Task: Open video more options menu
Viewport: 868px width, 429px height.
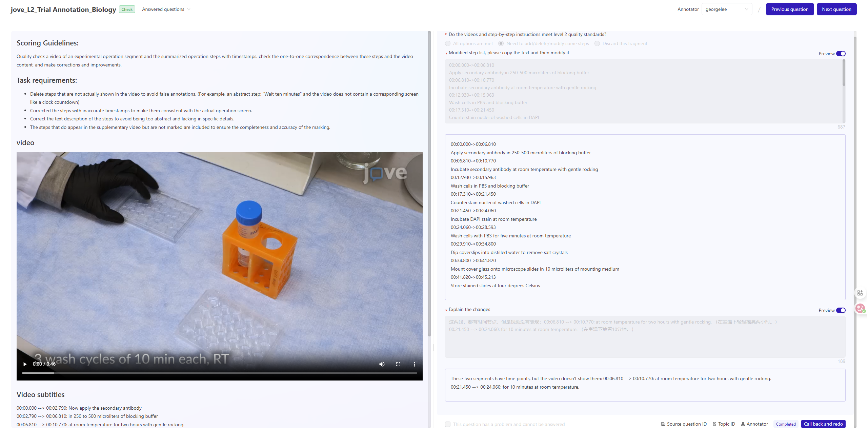Action: [414, 364]
